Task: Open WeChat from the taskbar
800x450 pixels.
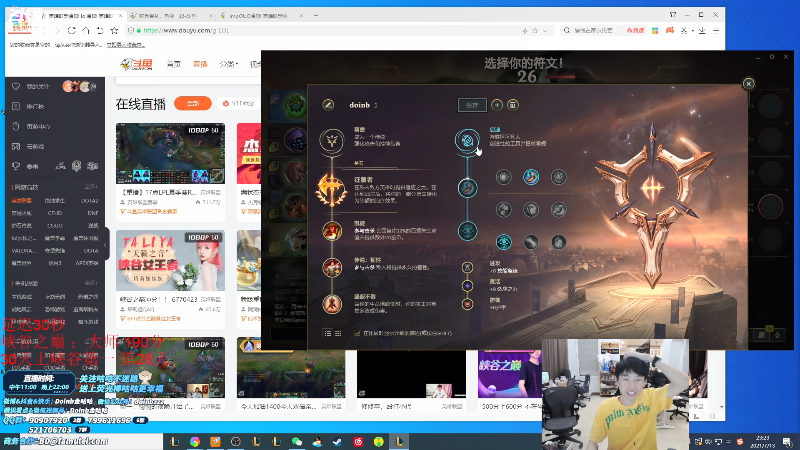Action: [x=297, y=441]
